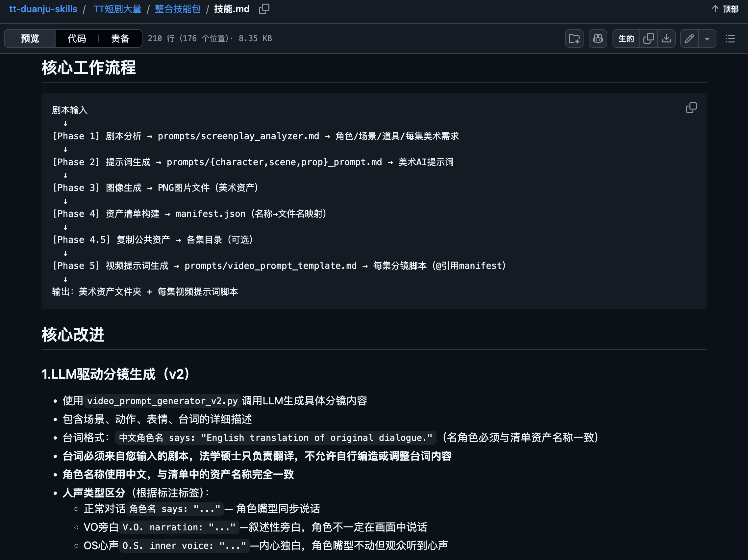This screenshot has height=560, width=748.
Task: Open the file tree with folder icon
Action: click(x=574, y=38)
